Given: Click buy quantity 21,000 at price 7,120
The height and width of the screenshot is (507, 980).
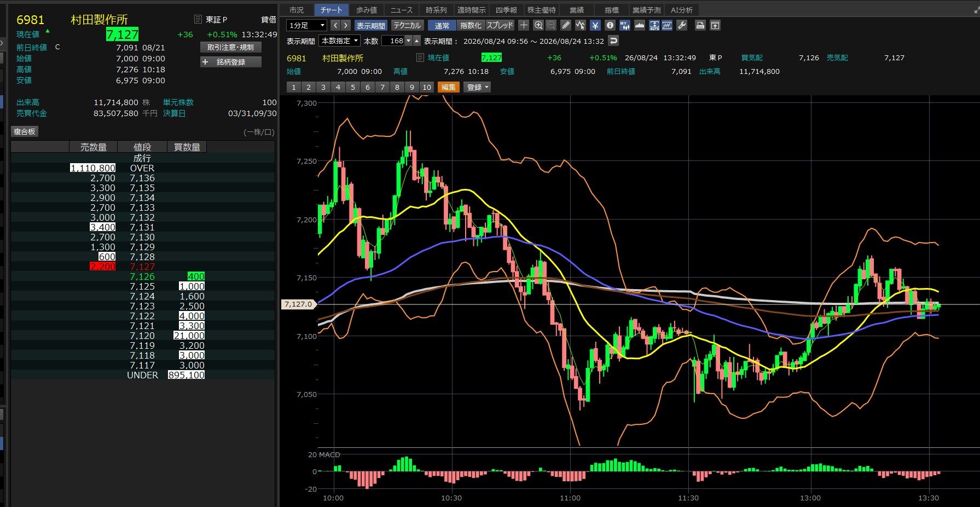Looking at the screenshot, I should tap(189, 336).
